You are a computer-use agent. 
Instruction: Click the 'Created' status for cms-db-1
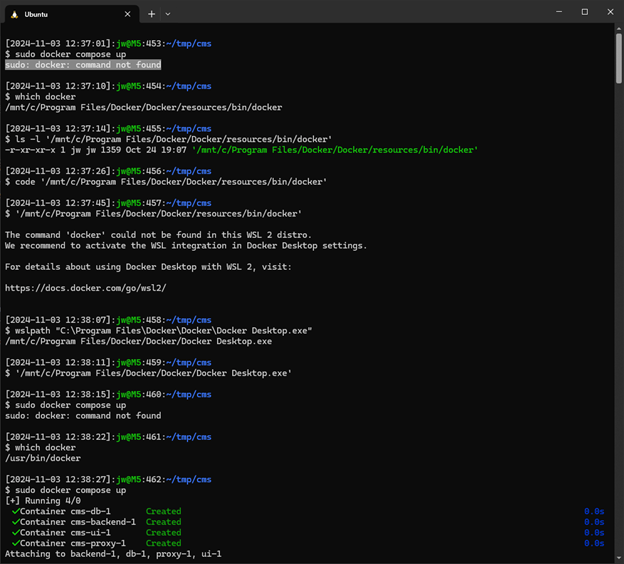163,511
